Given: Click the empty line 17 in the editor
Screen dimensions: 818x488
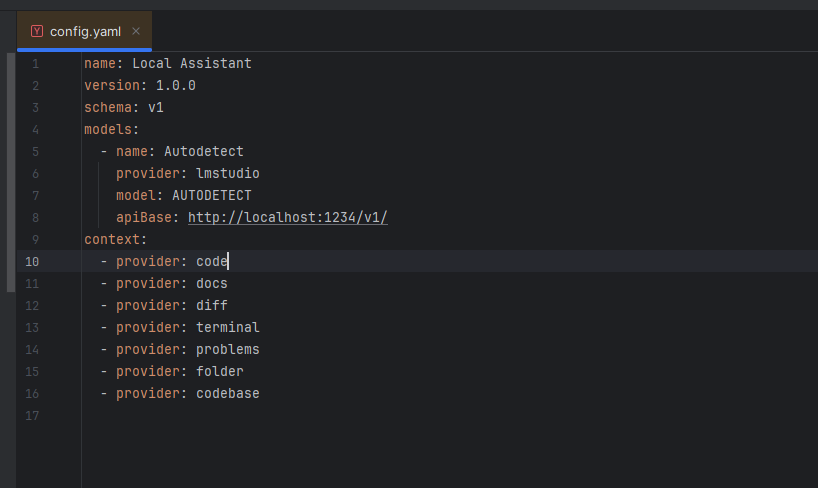Looking at the screenshot, I should [300, 415].
